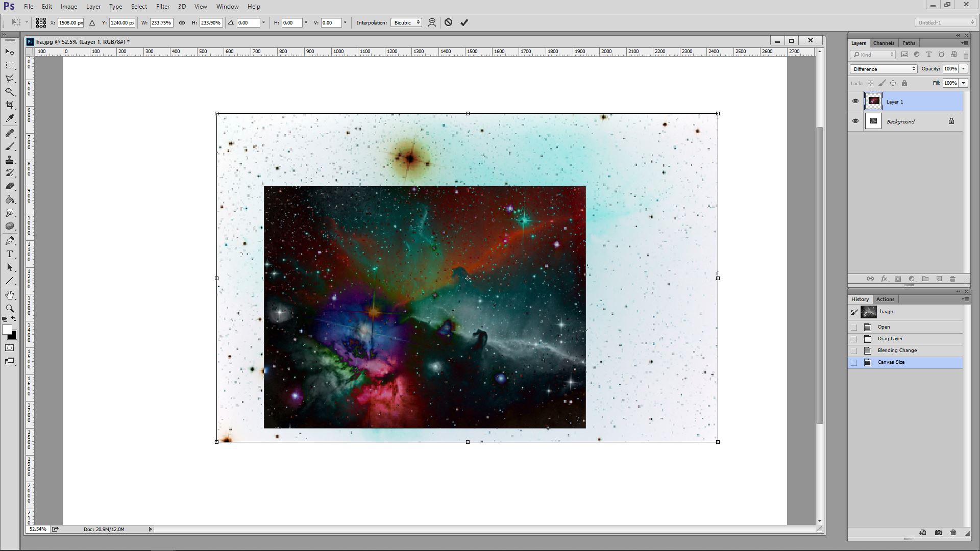This screenshot has height=551, width=980.
Task: Switch to the Channels tab
Action: coord(884,43)
